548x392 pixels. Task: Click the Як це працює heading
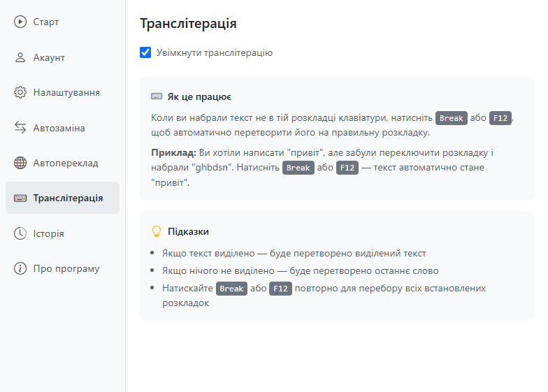coord(199,96)
